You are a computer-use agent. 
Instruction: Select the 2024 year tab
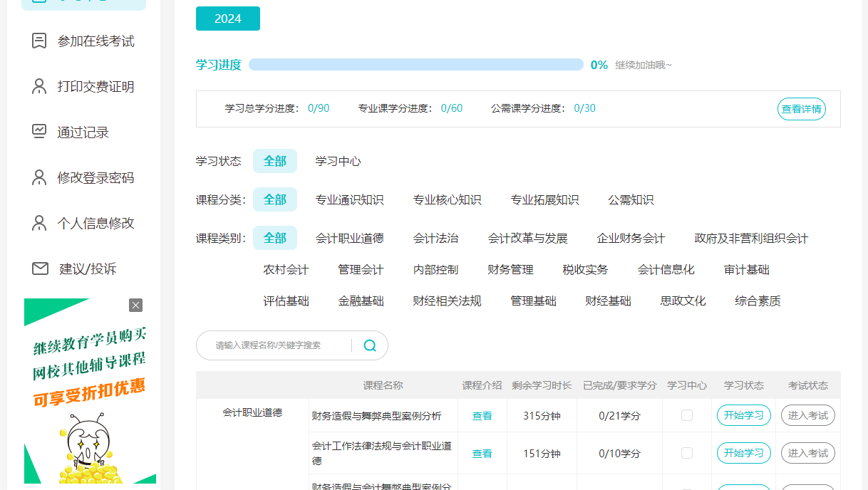[228, 19]
